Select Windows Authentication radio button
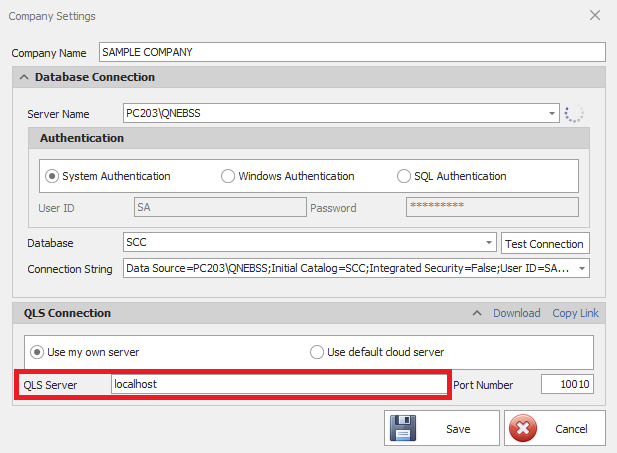Image resolution: width=617 pixels, height=453 pixels. [x=228, y=176]
